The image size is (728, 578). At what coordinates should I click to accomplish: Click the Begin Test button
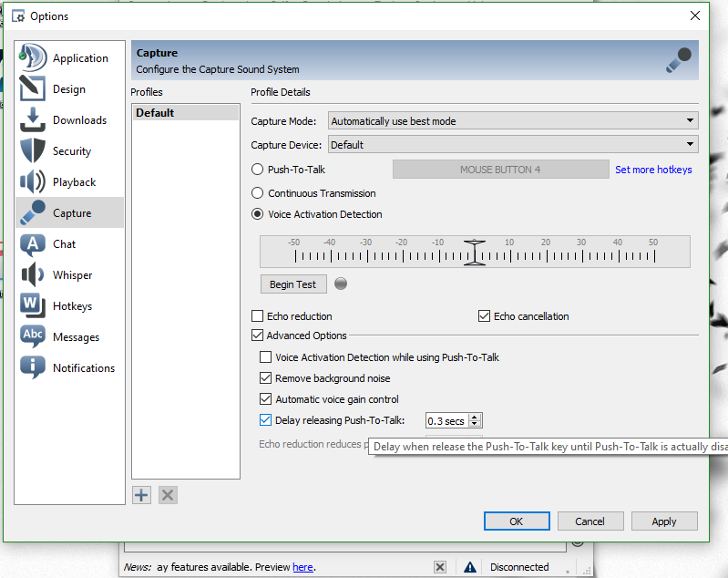click(x=293, y=284)
